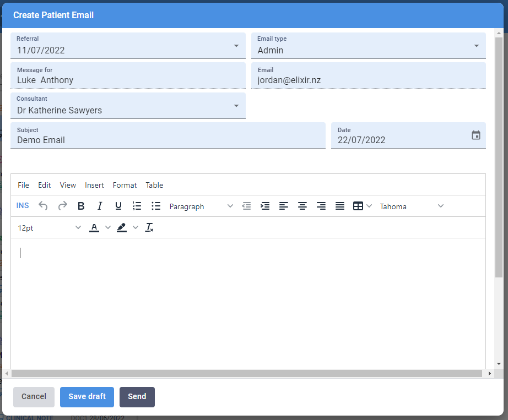This screenshot has height=420, width=508.
Task: Clear formatting from the text
Action: [149, 227]
